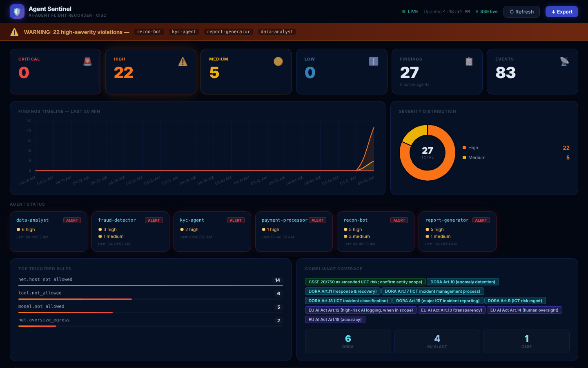Select the recon-bot tag in the warning banner

tap(149, 31)
